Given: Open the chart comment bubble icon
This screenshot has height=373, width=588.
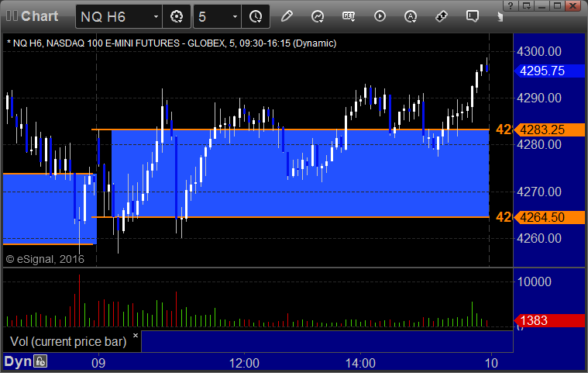Looking at the screenshot, I should (472, 16).
